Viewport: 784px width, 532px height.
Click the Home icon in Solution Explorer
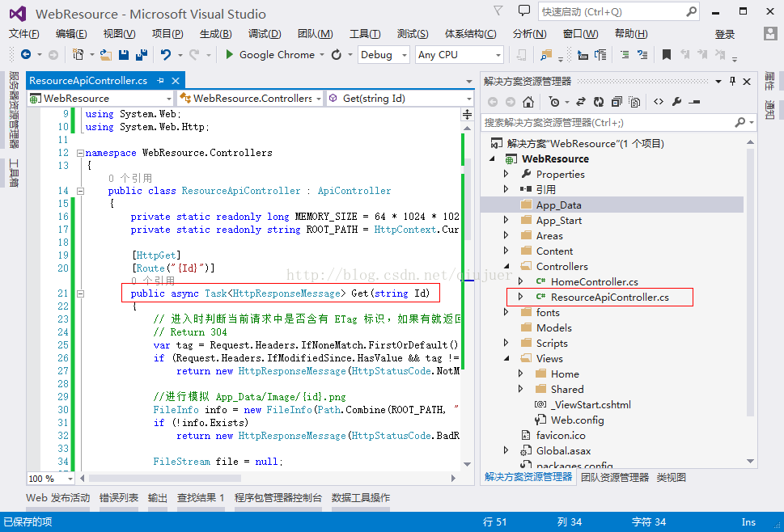click(x=528, y=102)
